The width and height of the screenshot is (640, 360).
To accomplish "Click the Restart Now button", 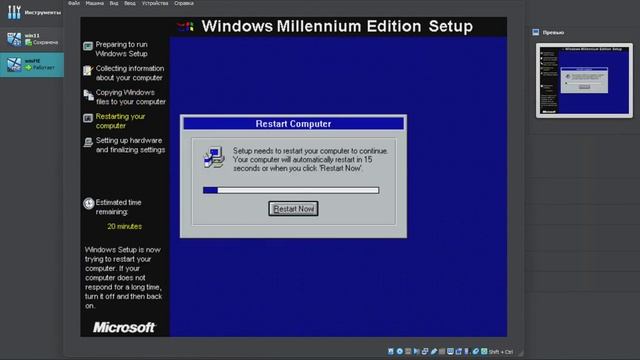I will (x=293, y=209).
